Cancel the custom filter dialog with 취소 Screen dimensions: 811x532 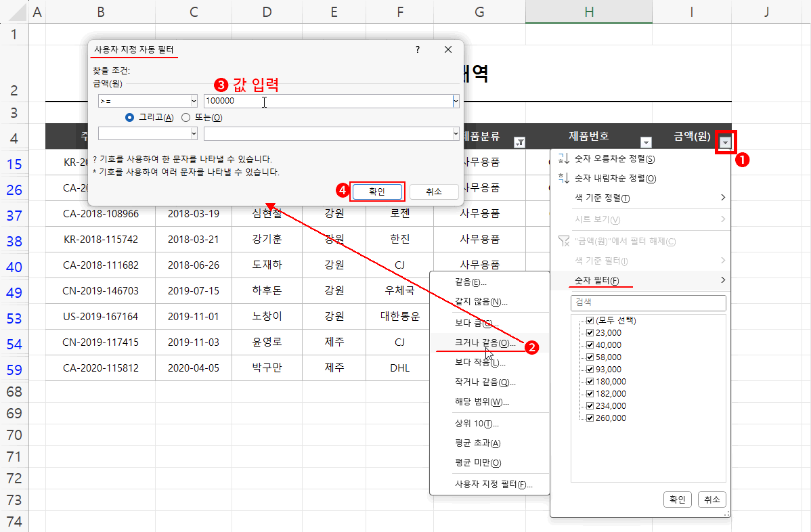pos(434,192)
